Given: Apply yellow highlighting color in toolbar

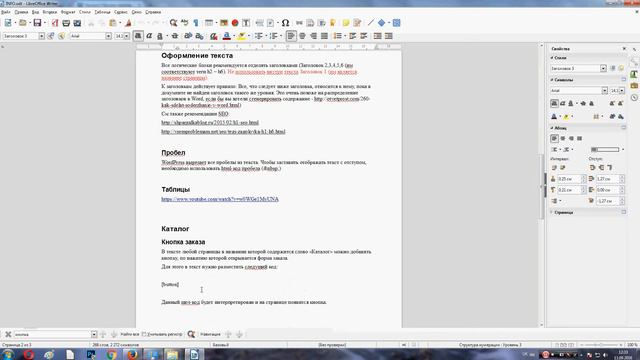Looking at the screenshot, I should 242,36.
